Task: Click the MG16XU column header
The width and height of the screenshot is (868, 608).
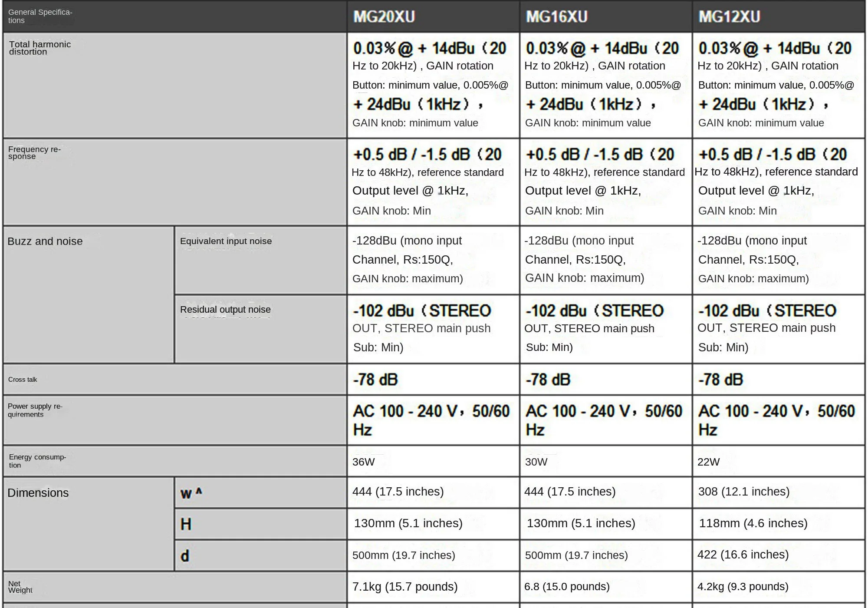Action: pyautogui.click(x=557, y=17)
